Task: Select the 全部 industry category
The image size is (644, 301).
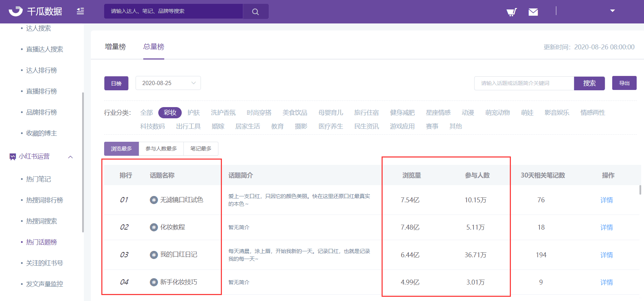Action: [x=146, y=113]
